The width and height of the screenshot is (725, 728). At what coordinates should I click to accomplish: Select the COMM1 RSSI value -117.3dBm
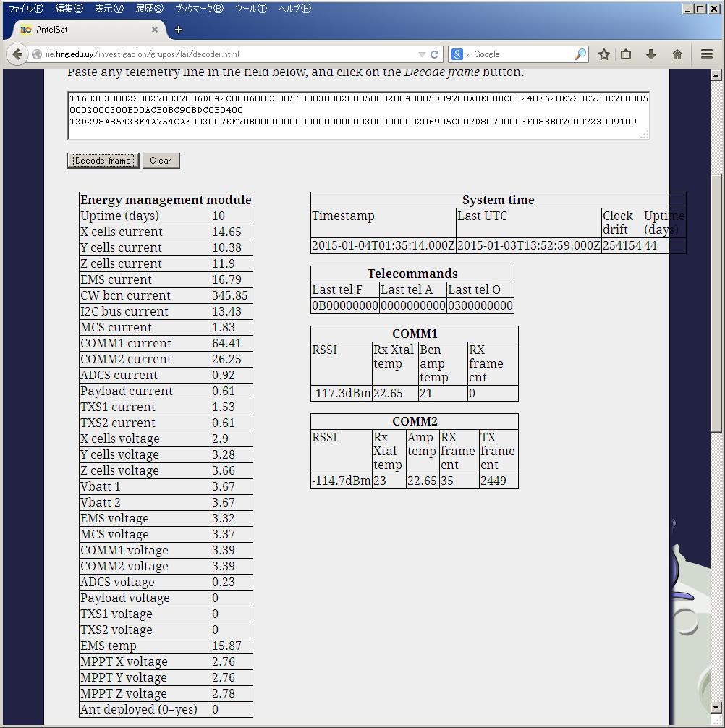coord(341,393)
